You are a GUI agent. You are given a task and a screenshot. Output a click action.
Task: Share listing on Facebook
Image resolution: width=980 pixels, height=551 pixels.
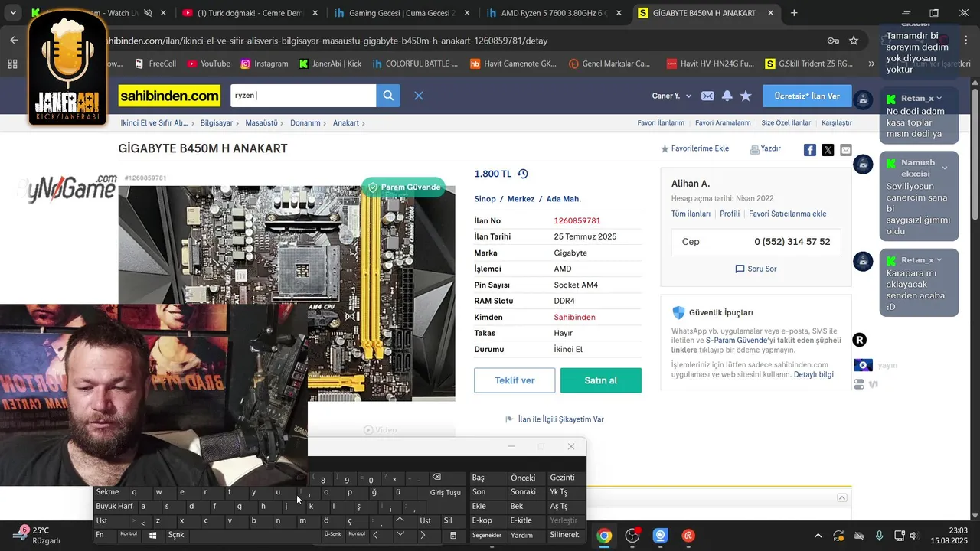[809, 150]
